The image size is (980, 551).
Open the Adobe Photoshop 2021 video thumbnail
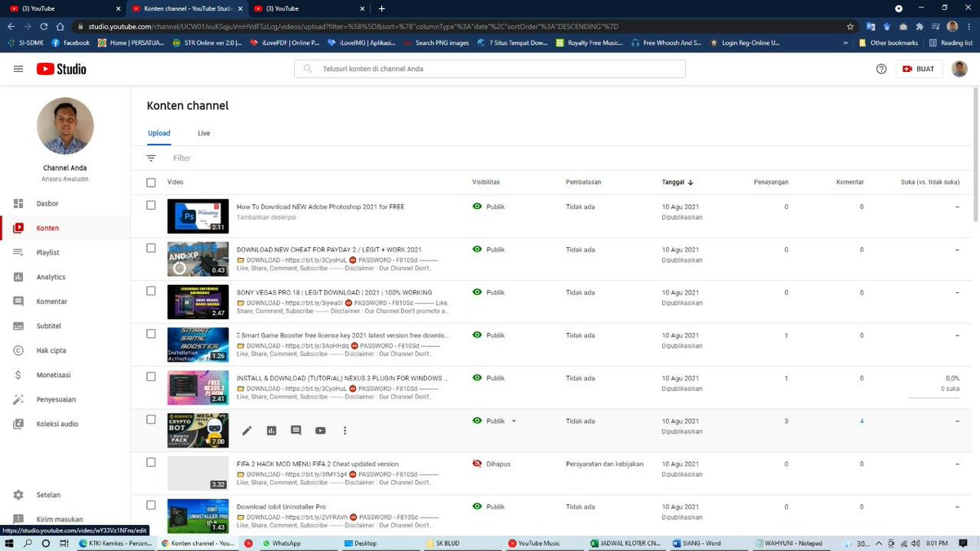(x=198, y=216)
